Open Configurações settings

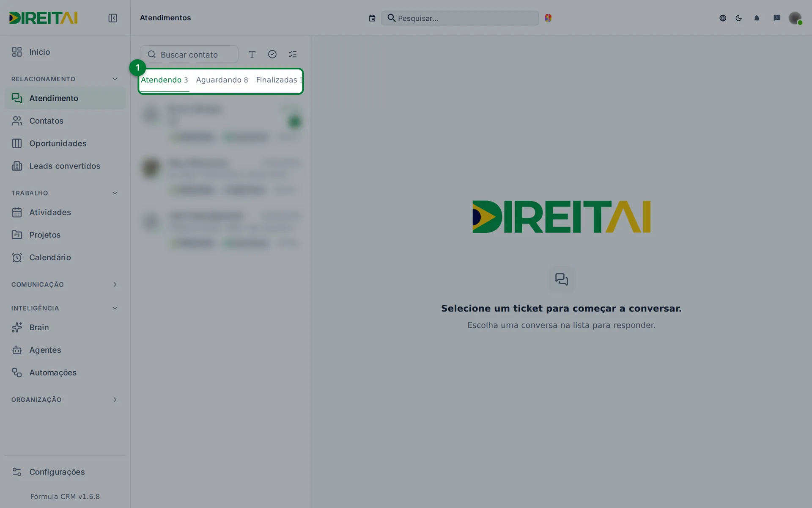pos(65,472)
